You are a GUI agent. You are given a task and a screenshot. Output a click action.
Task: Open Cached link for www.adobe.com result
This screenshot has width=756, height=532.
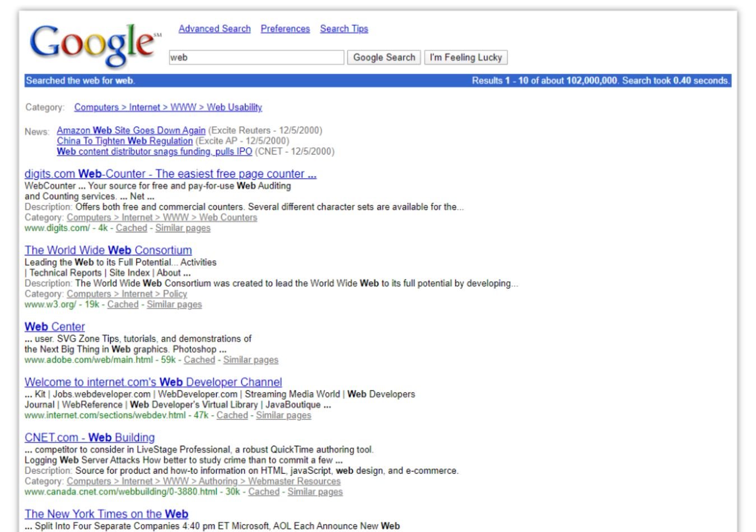coord(199,360)
